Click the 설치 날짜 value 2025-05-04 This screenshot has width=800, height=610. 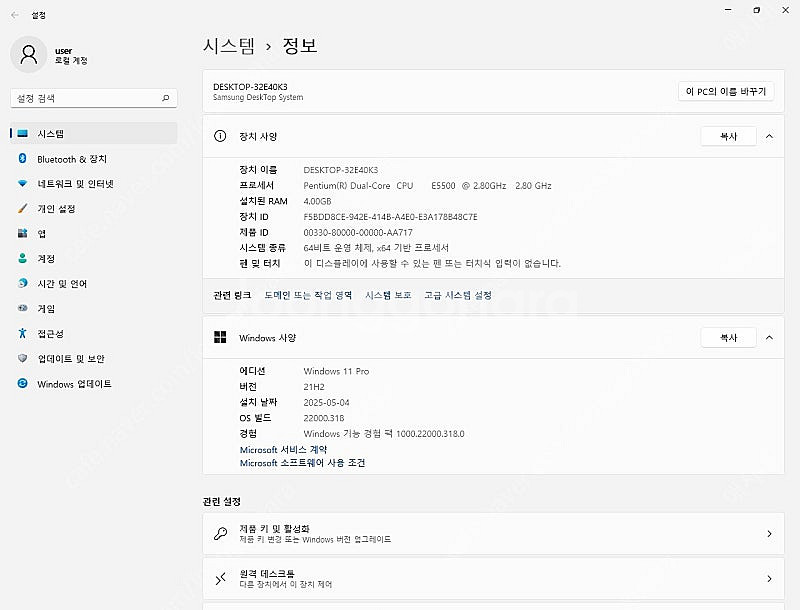click(x=326, y=402)
